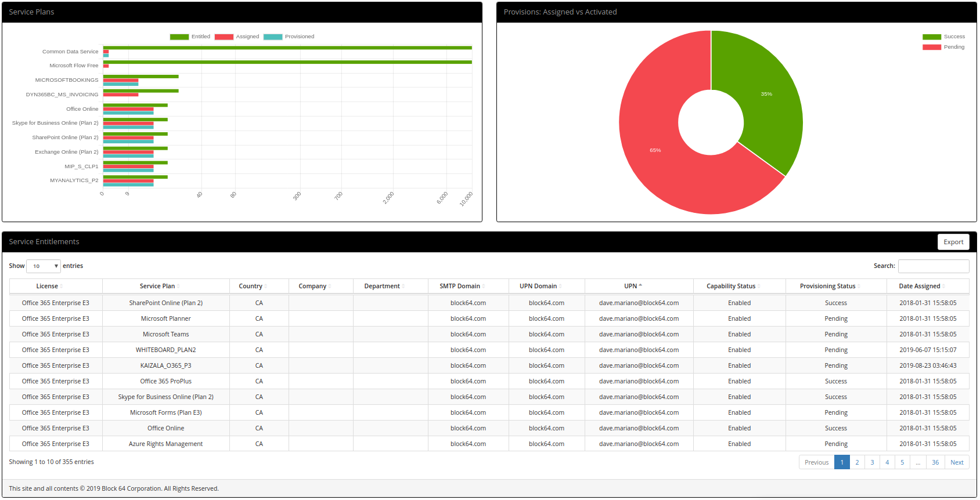
Task: Click the Office Online table cell
Action: click(166, 428)
